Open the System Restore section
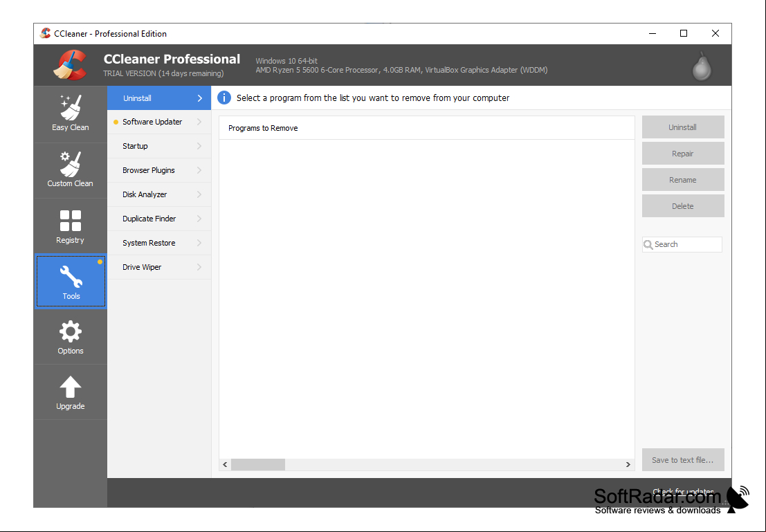The image size is (766, 532). (159, 243)
